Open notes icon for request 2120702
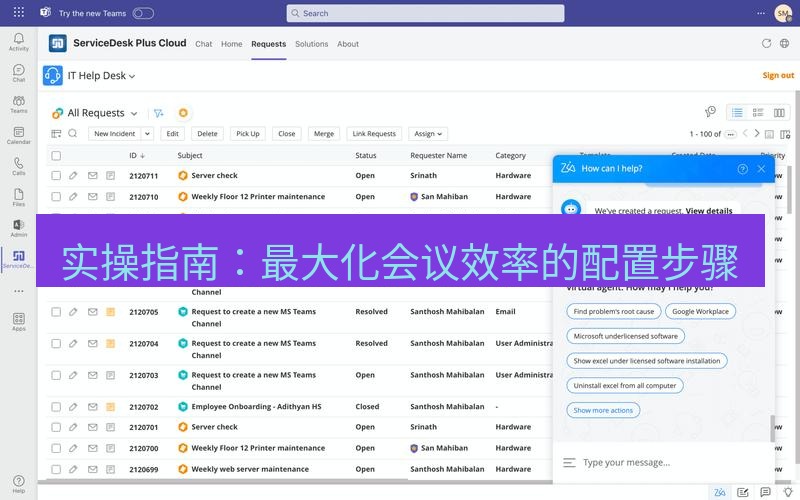Screen dimensions: 800x500 point(110,407)
